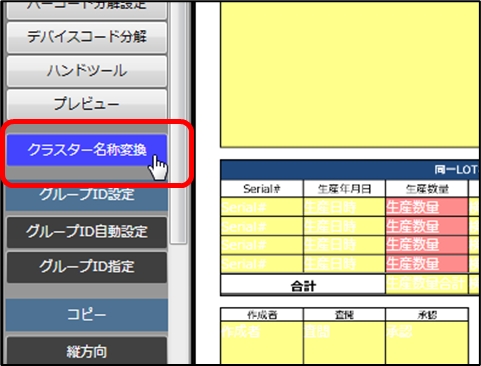The width and height of the screenshot is (481, 366).
Task: Click the 合計 total label cell
Action: pos(303,285)
